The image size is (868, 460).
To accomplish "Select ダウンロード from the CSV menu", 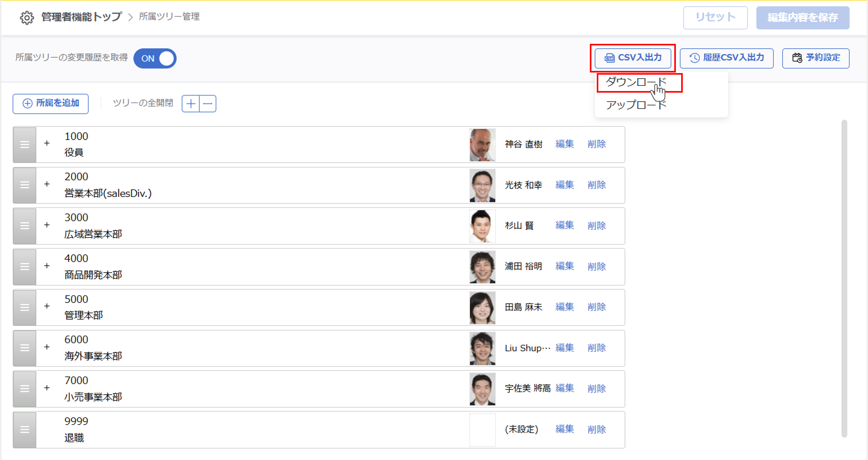I will (x=635, y=82).
